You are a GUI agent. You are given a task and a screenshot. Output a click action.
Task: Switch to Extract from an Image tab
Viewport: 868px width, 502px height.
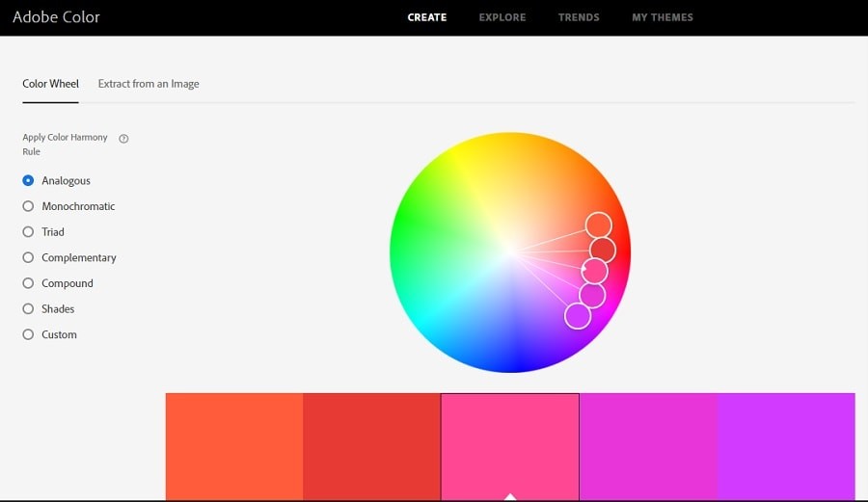149,84
